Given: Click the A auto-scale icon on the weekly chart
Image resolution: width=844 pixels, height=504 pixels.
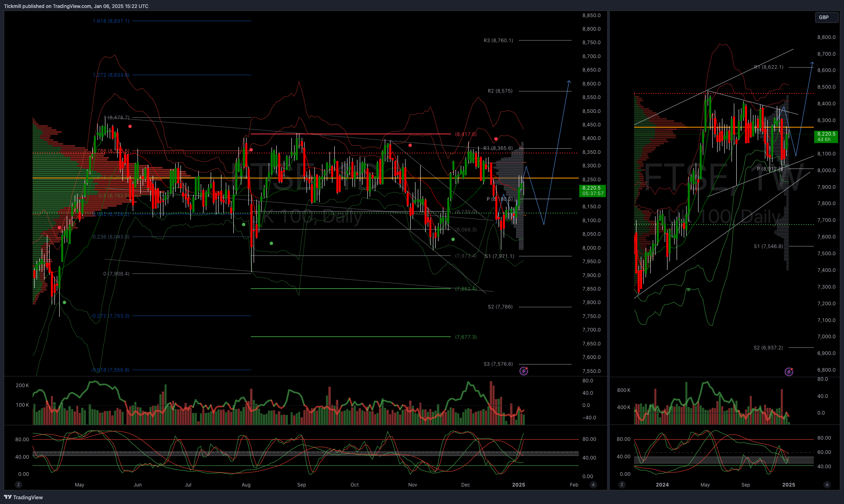Looking at the screenshot, I should point(827,485).
